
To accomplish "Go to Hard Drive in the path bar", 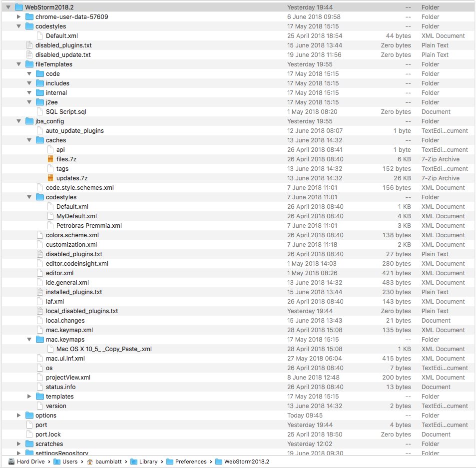I will [x=30, y=462].
